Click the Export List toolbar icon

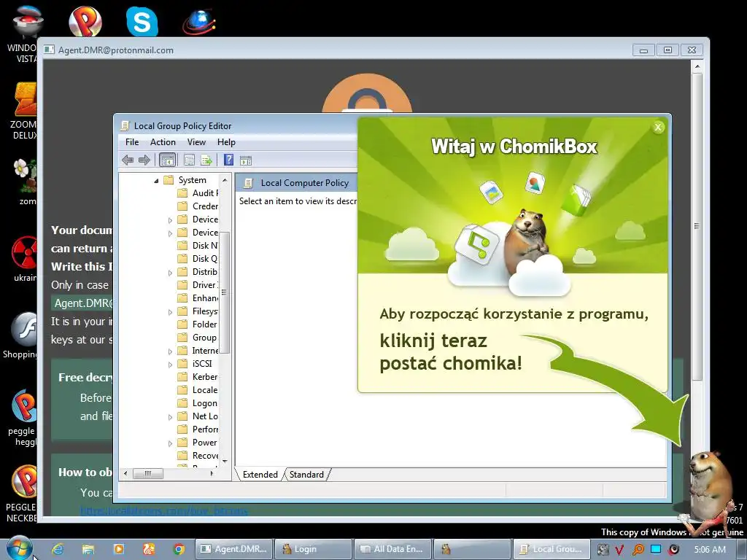pos(206,160)
